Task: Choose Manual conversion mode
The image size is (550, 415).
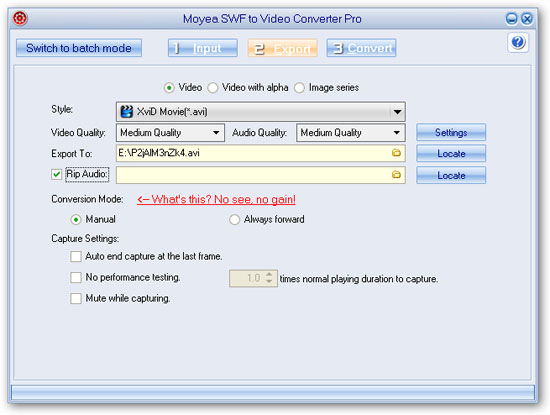Action: click(76, 220)
